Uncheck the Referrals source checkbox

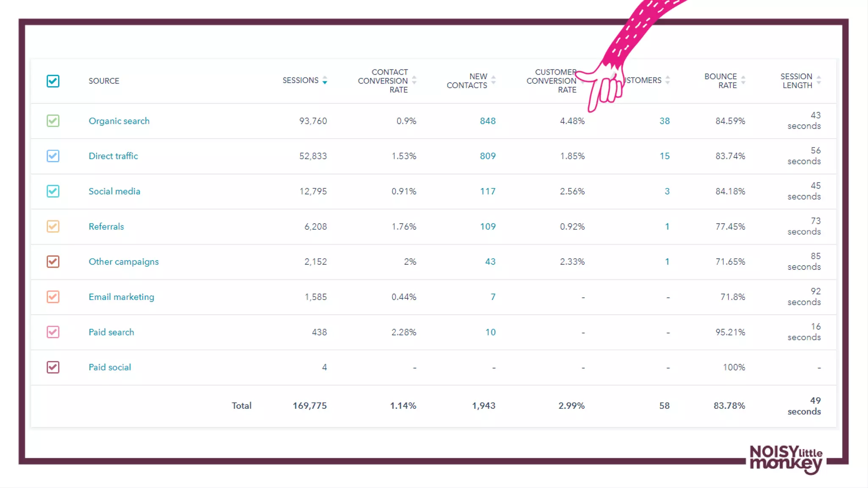click(53, 226)
